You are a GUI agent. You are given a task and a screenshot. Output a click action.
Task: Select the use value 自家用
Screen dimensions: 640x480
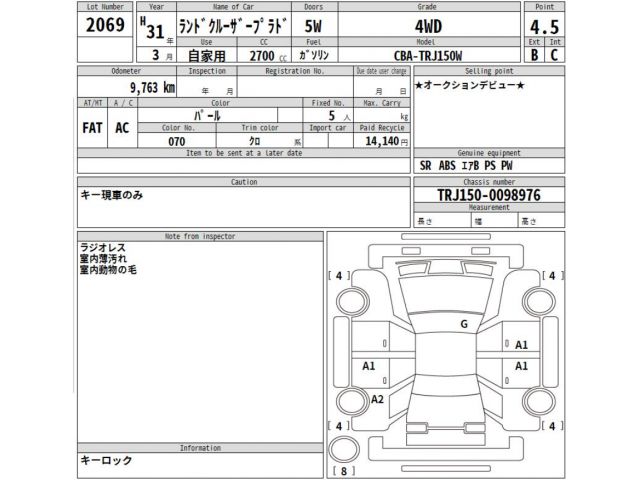click(207, 56)
